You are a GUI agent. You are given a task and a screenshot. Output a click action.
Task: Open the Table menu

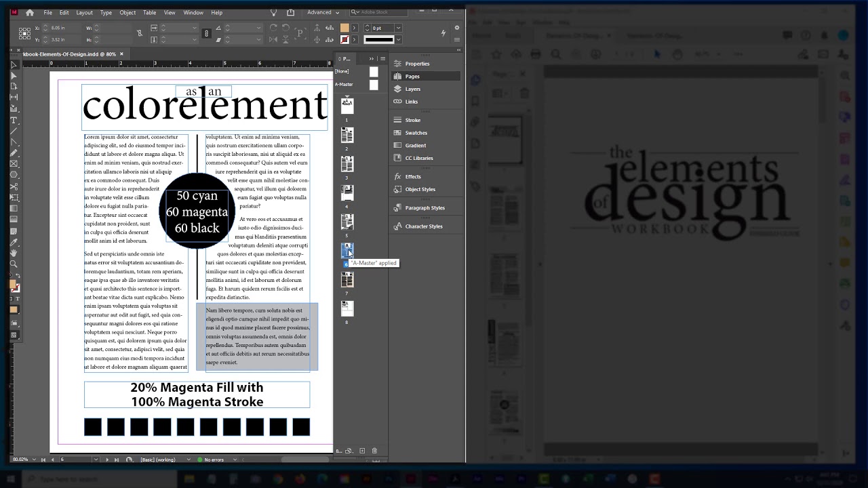150,12
